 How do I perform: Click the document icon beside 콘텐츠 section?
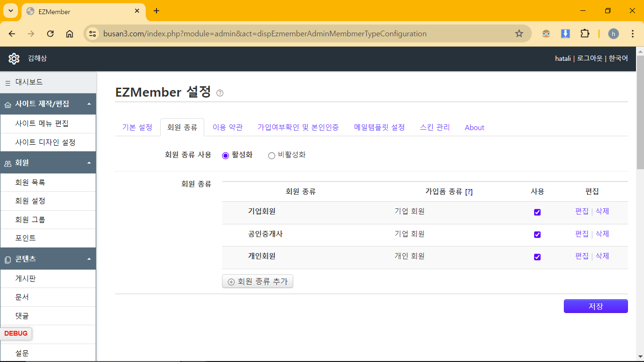tap(8, 259)
